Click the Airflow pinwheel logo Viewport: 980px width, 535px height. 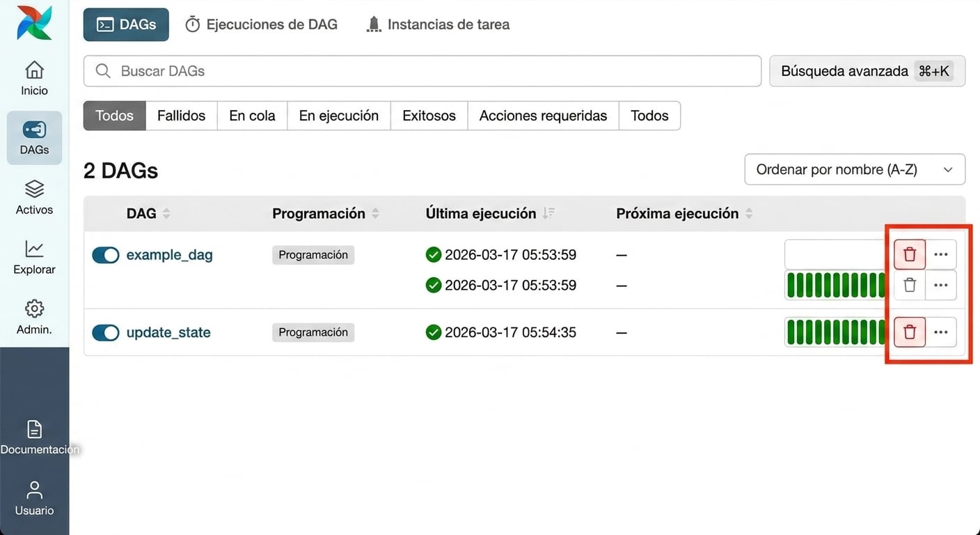[34, 22]
